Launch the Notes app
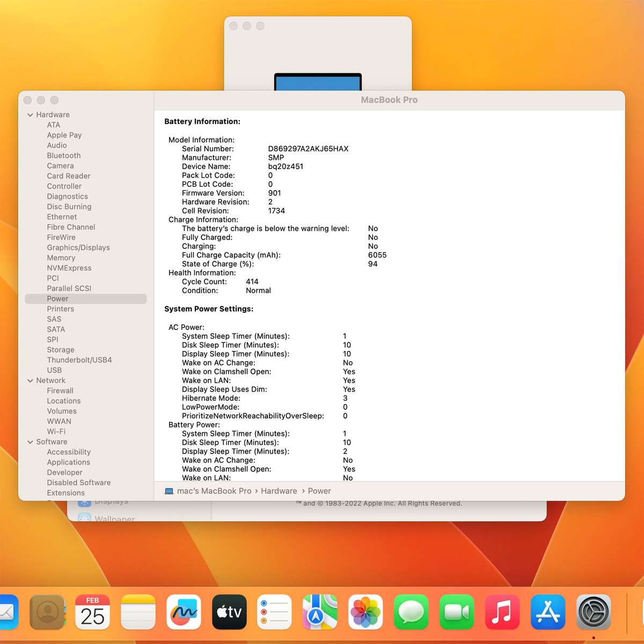 coord(138,612)
